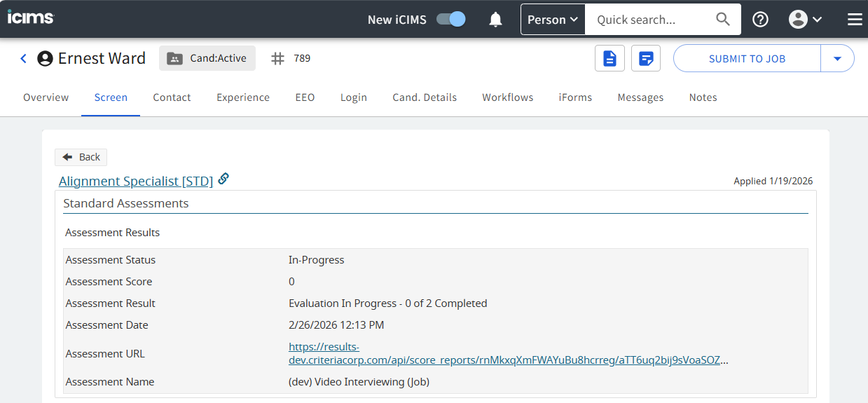Click the Standard Assessments heading

[x=126, y=203]
